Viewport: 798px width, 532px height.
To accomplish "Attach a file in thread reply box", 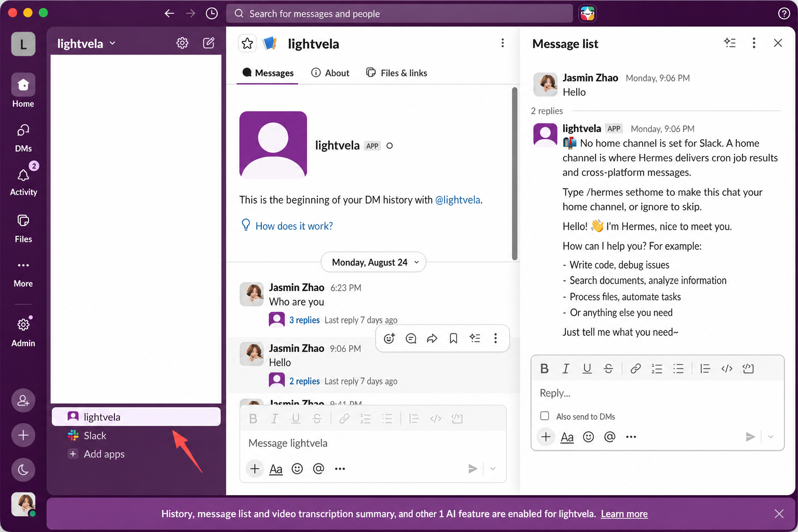I will pyautogui.click(x=546, y=437).
